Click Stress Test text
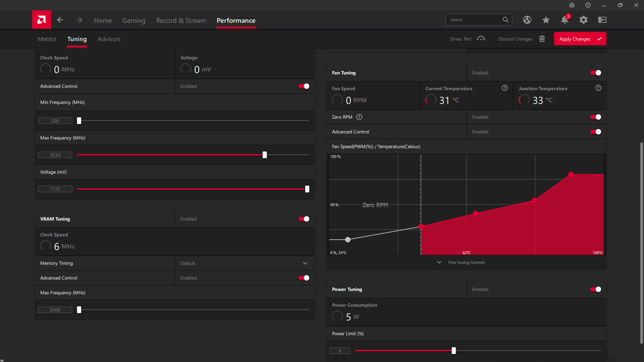Image resolution: width=644 pixels, height=362 pixels. coord(461,39)
